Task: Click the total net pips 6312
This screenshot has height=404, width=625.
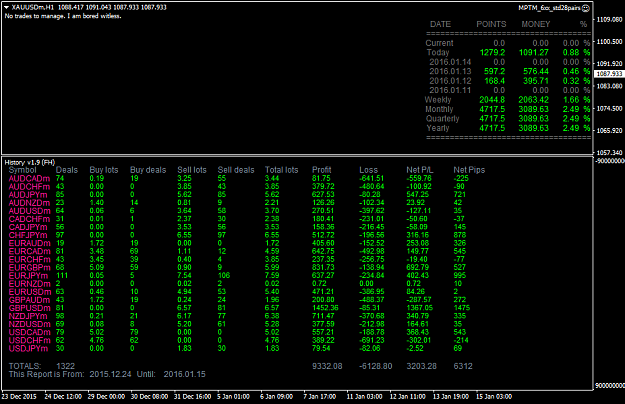Action: [463, 366]
